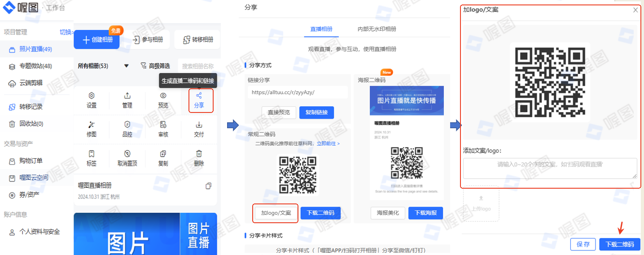Switch to the 内部无水印相册 tab
644x255 pixels.
pos(377,29)
